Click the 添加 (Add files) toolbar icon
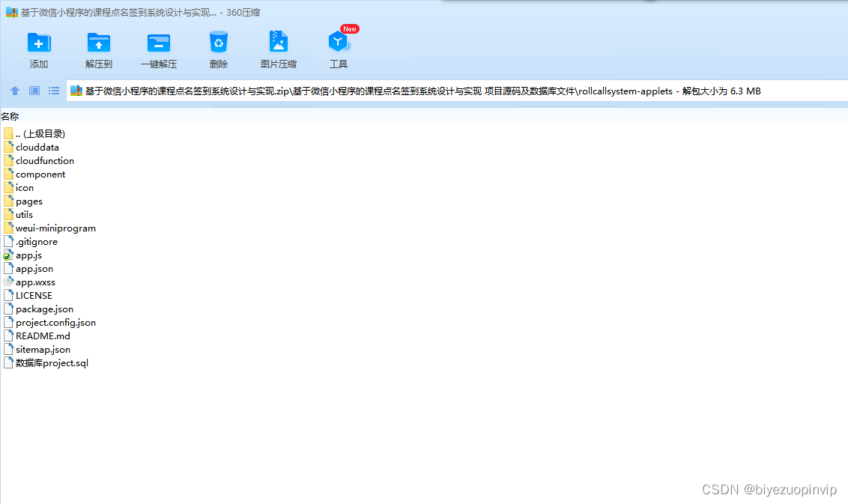The image size is (848, 504). click(39, 46)
